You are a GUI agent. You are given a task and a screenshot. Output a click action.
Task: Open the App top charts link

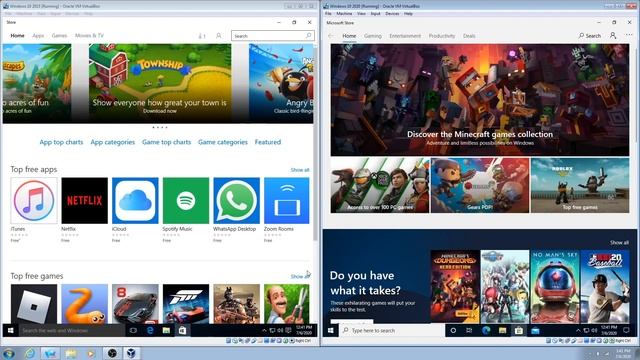coord(61,142)
